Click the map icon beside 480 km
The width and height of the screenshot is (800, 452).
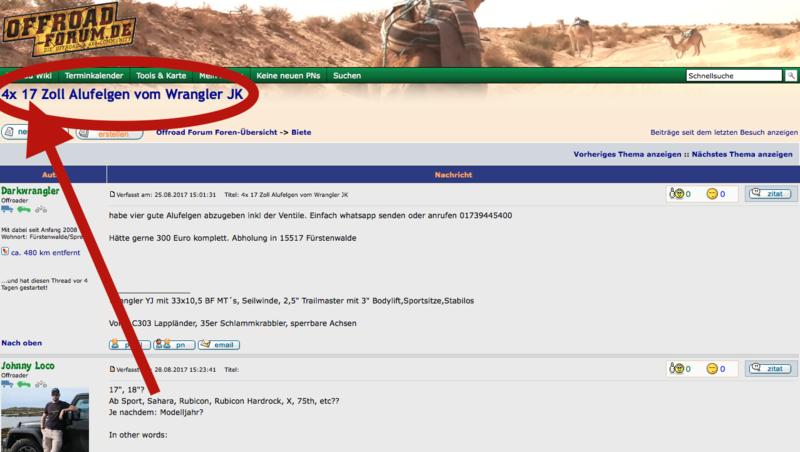5,252
